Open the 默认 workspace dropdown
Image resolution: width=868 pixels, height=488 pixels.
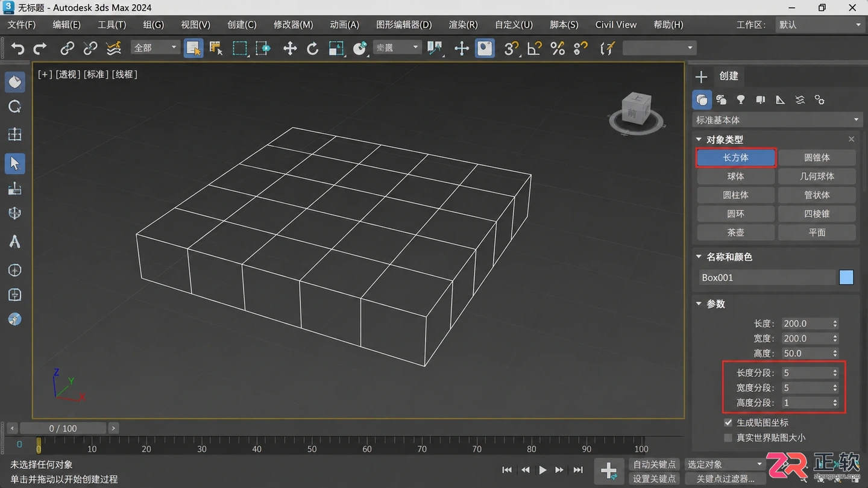pos(819,25)
